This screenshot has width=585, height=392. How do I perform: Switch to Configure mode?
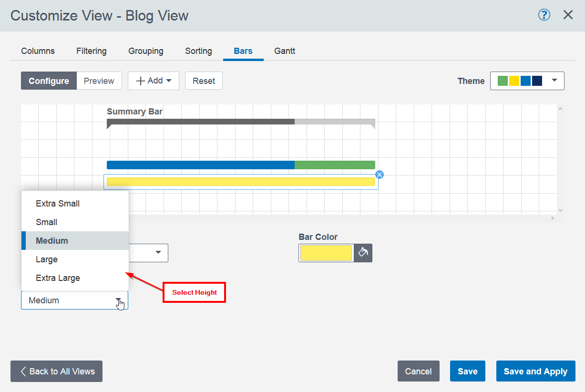49,81
